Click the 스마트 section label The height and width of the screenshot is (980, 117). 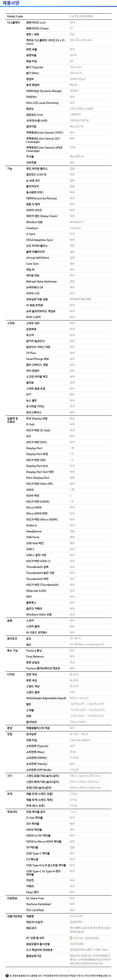[11, 323]
